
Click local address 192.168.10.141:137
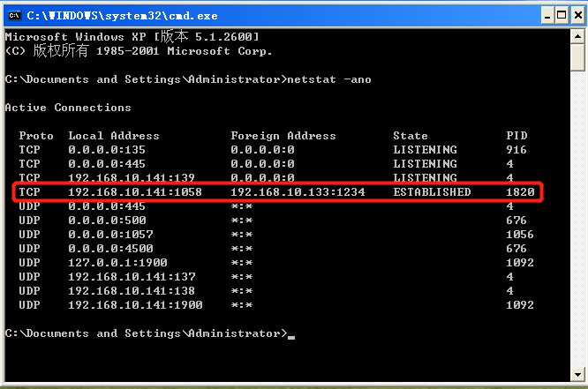tap(132, 277)
